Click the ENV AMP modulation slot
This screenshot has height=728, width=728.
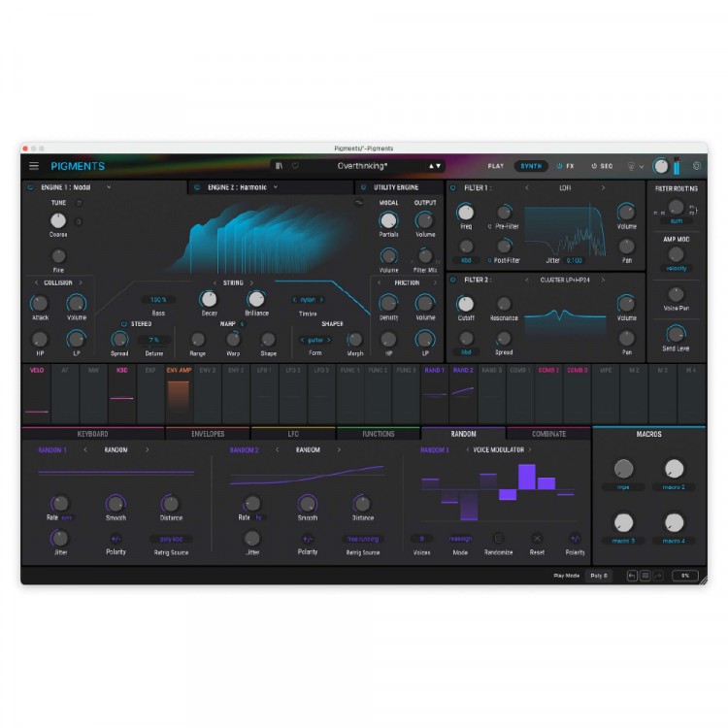tap(179, 392)
